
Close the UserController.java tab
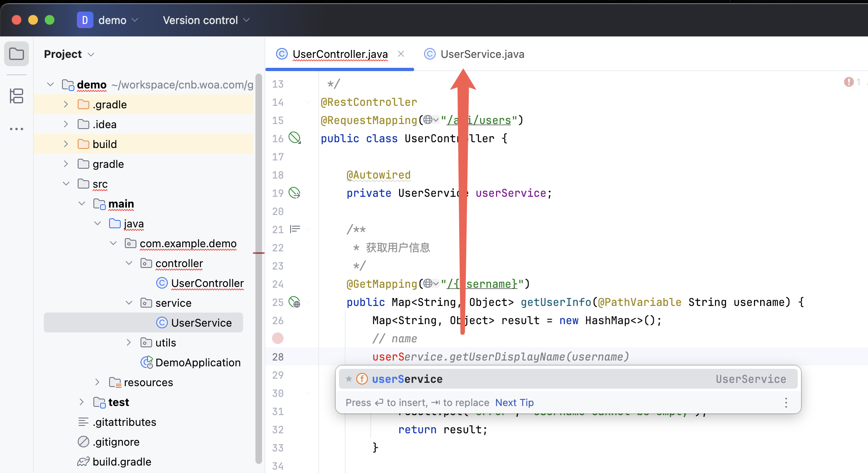[x=401, y=54]
